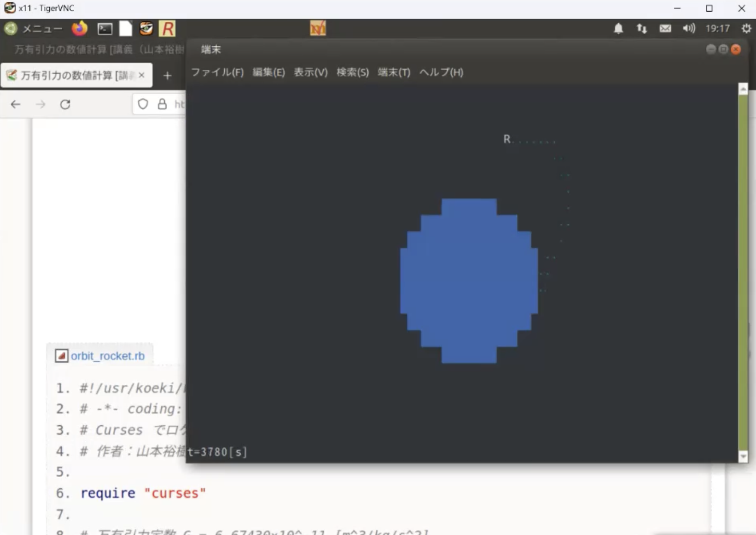Image resolution: width=756 pixels, height=535 pixels.
Task: Click the red R application icon
Action: point(167,29)
